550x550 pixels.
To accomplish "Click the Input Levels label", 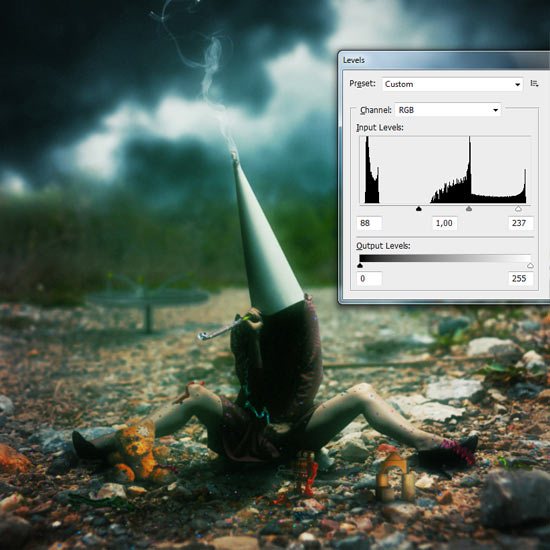I will coord(380,127).
